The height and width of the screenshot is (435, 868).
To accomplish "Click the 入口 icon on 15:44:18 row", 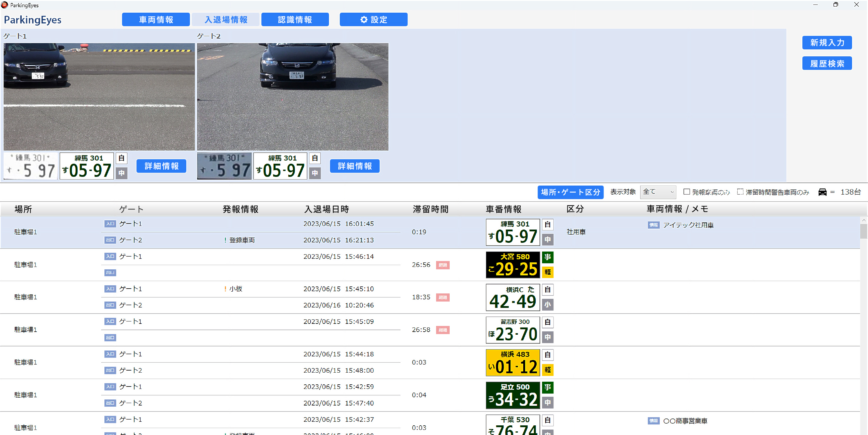I will (x=110, y=354).
